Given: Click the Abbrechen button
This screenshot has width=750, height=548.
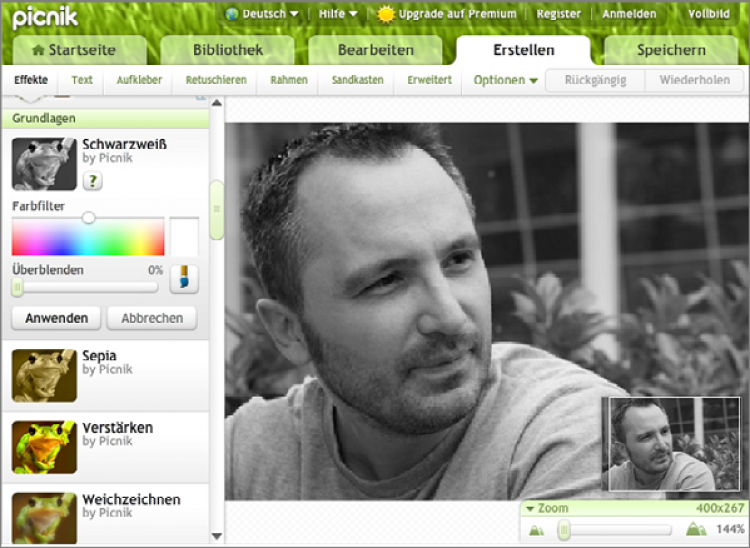Looking at the screenshot, I should point(152,318).
